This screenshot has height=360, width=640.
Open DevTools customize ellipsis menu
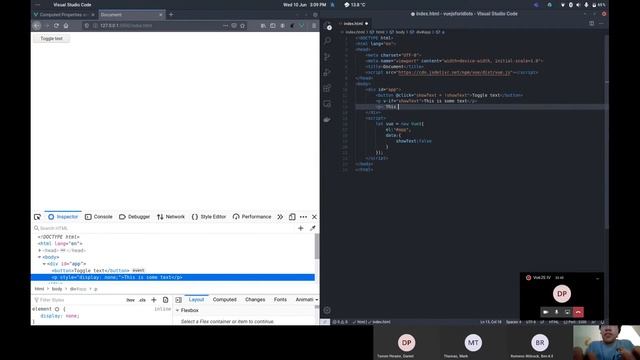point(303,217)
